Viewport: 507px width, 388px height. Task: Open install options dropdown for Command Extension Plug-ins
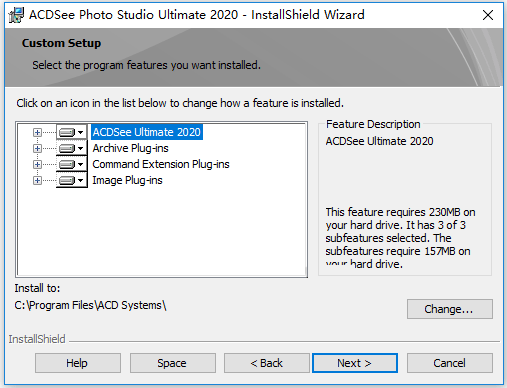pyautogui.click(x=72, y=164)
